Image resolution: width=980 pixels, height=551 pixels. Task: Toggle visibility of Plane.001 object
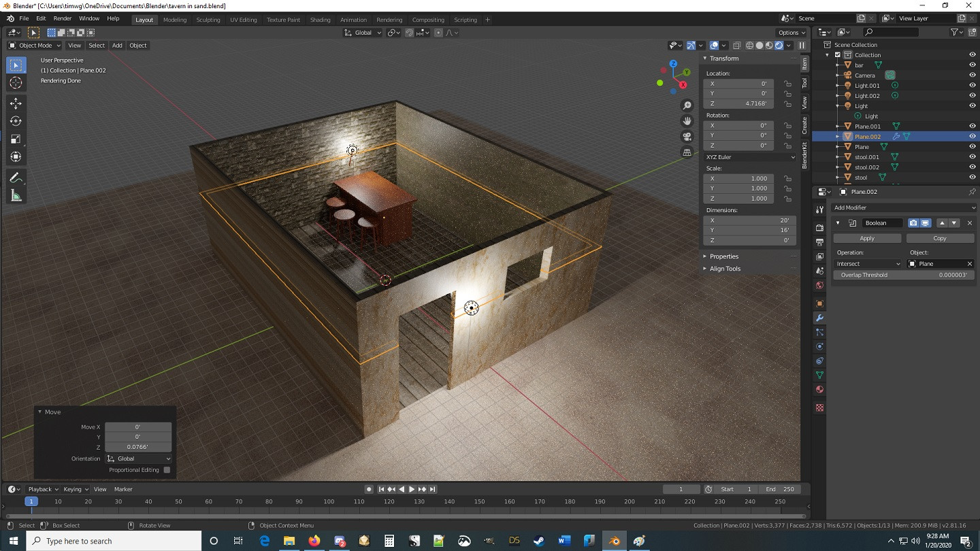(x=972, y=127)
